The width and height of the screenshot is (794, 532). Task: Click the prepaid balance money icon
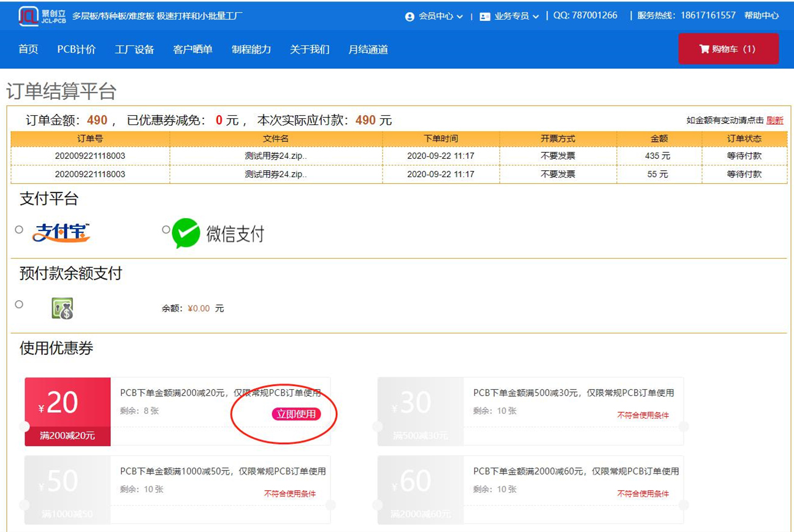tap(62, 308)
